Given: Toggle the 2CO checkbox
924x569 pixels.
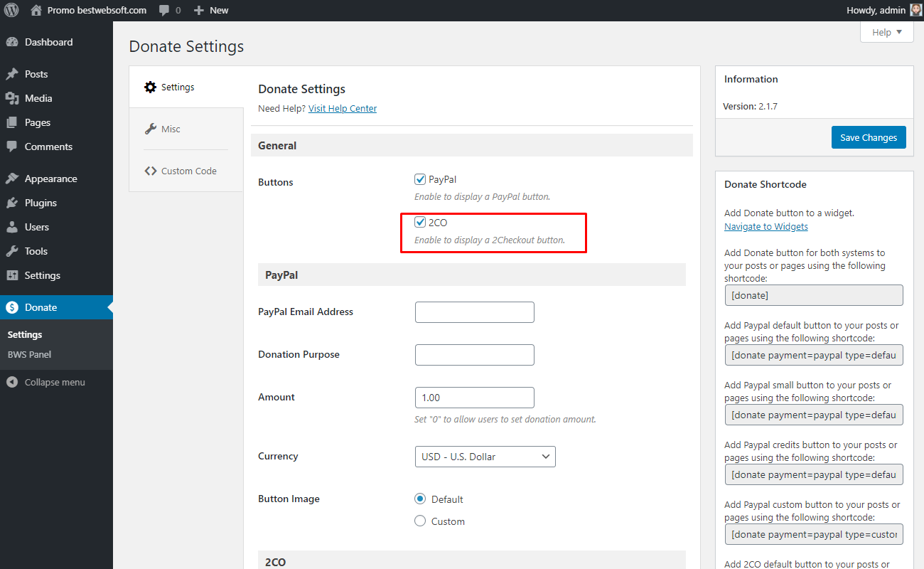Looking at the screenshot, I should pyautogui.click(x=420, y=222).
